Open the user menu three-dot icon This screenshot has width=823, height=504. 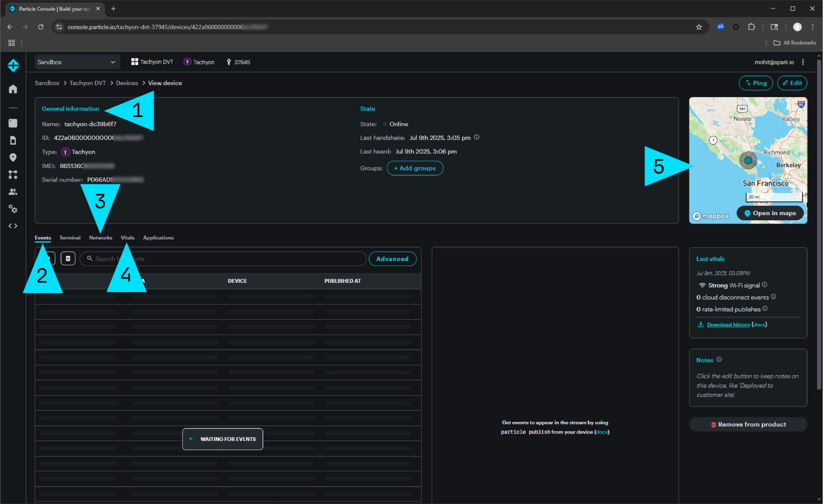click(803, 62)
